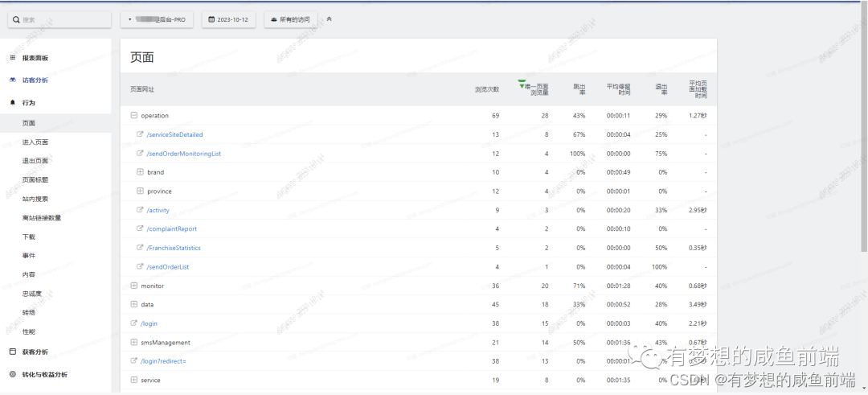
Task: Expand the monitor row
Action: click(133, 286)
